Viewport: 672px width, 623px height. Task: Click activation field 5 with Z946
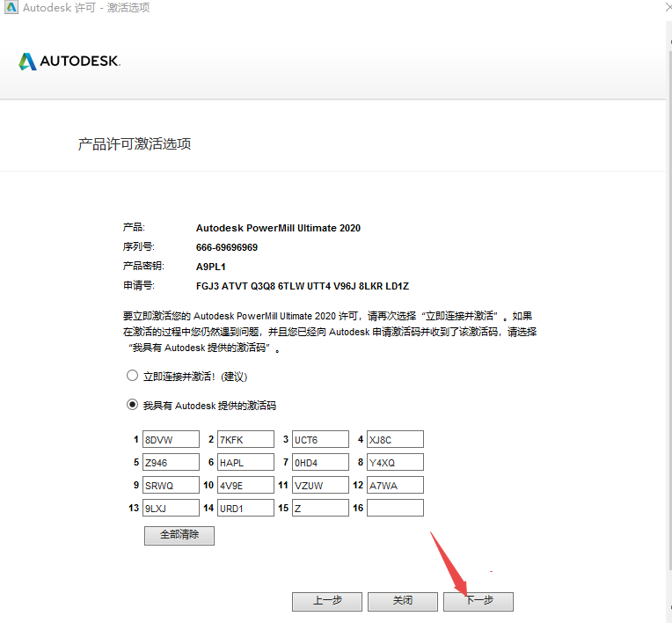click(171, 462)
